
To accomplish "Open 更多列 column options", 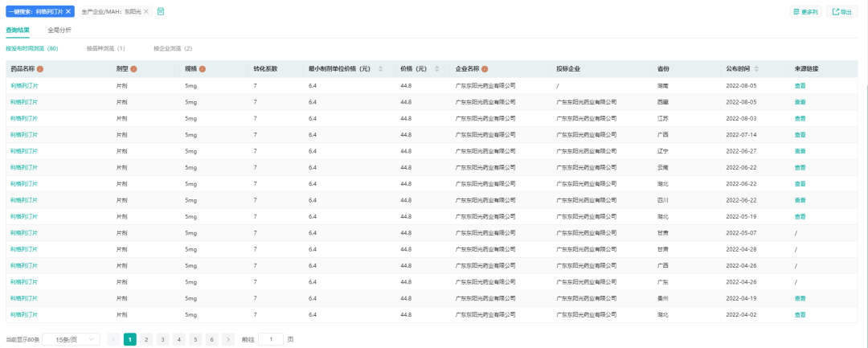I will [805, 12].
